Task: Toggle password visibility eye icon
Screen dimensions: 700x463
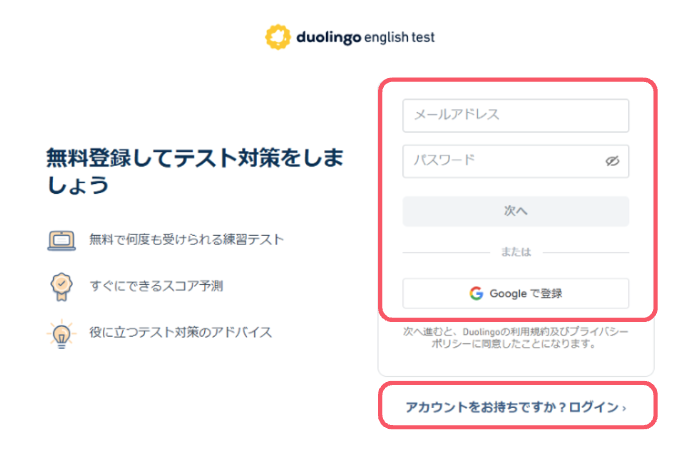Action: coord(612,161)
